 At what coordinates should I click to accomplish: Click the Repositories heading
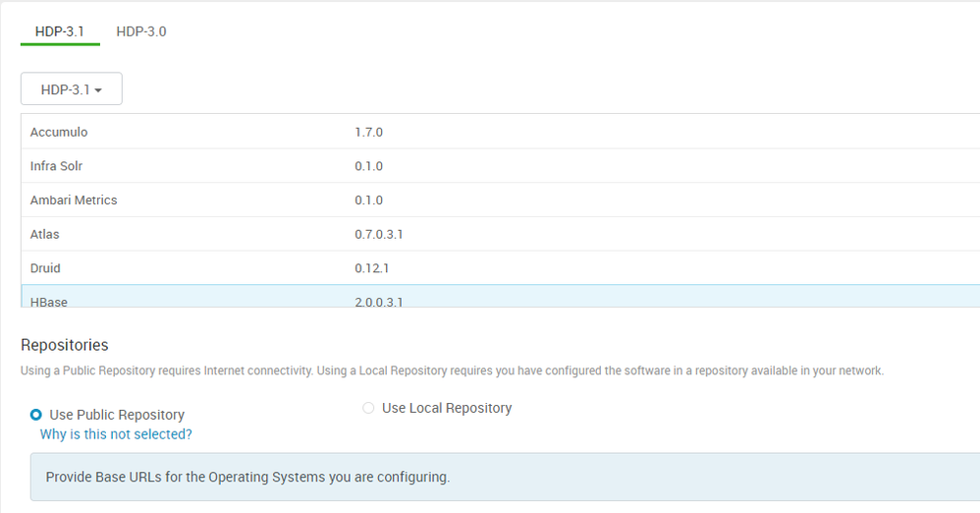tap(65, 345)
